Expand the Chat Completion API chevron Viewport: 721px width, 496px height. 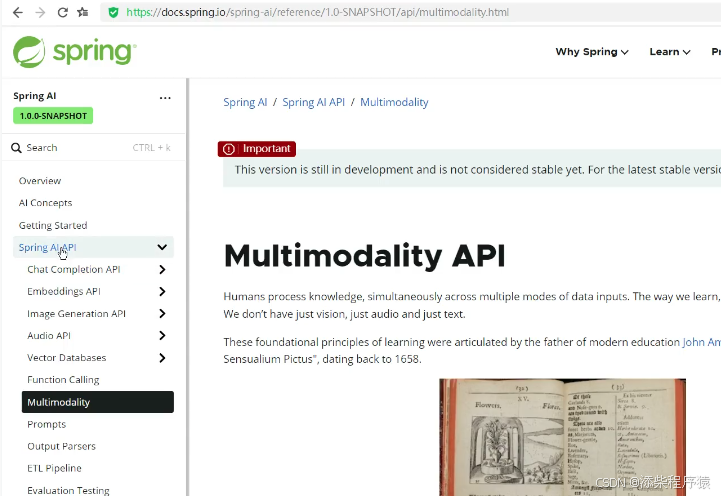pos(162,269)
